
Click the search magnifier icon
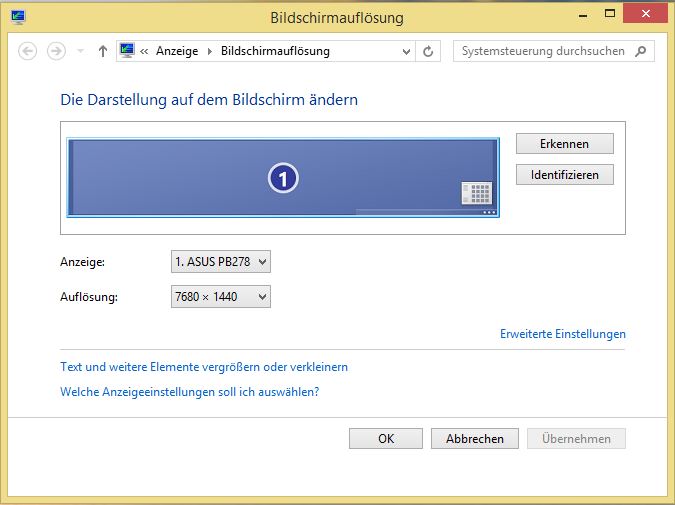pos(641,51)
